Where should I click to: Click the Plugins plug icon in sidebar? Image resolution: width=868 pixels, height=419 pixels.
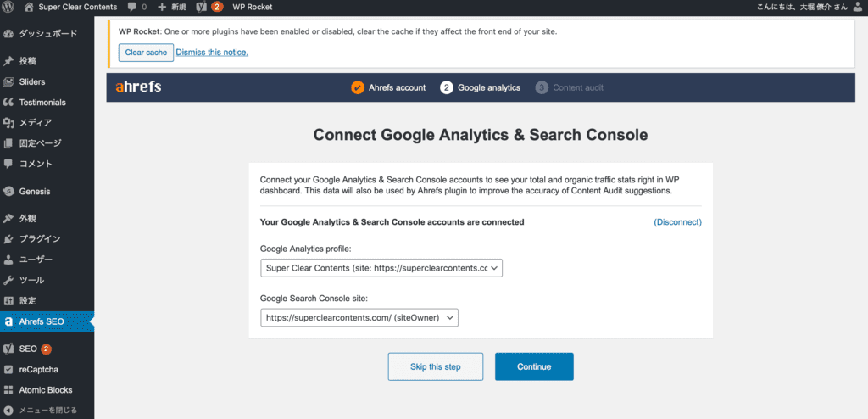tap(8, 239)
